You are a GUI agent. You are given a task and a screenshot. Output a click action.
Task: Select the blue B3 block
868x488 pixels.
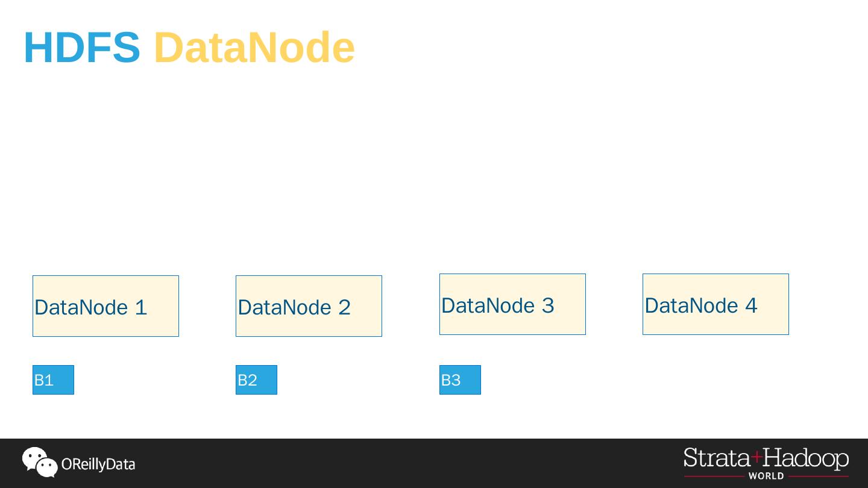tap(460, 380)
